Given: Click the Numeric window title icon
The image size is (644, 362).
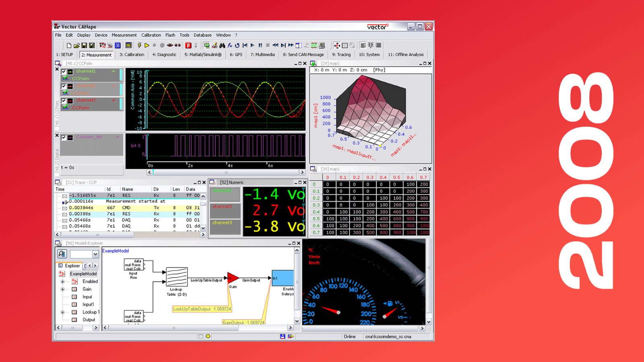Looking at the screenshot, I should tap(213, 183).
